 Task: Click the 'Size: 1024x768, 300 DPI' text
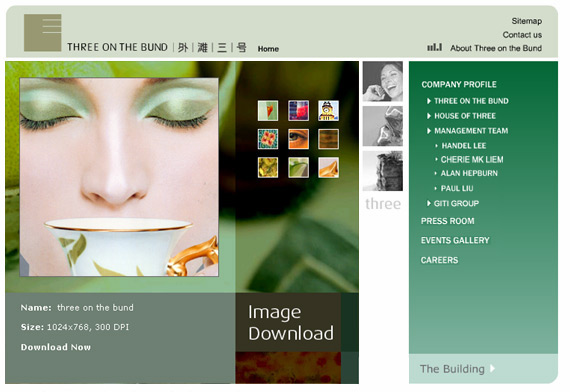(75, 327)
